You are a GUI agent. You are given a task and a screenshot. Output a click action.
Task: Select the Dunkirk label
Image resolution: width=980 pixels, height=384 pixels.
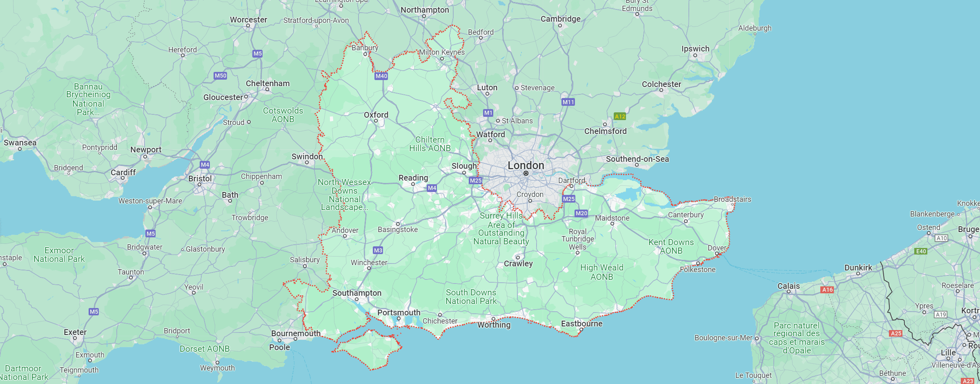(858, 268)
